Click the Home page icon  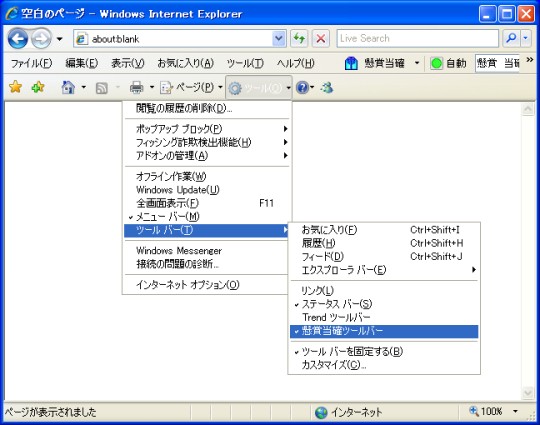[68, 87]
